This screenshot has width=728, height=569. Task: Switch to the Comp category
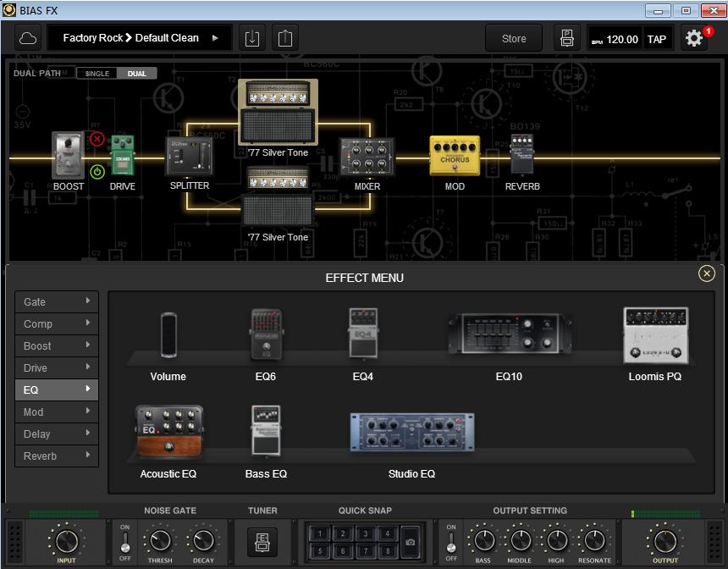point(56,323)
